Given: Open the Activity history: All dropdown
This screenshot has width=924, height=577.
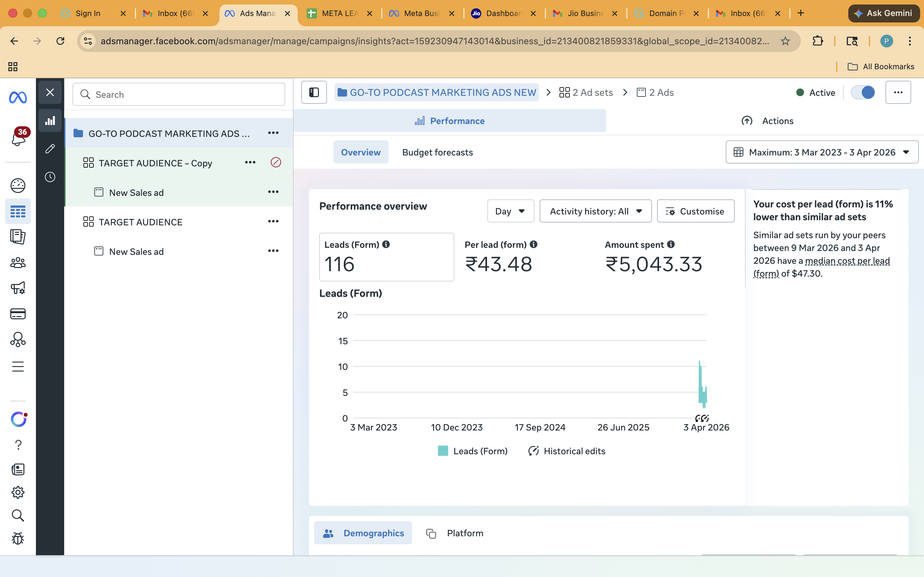Looking at the screenshot, I should (595, 211).
